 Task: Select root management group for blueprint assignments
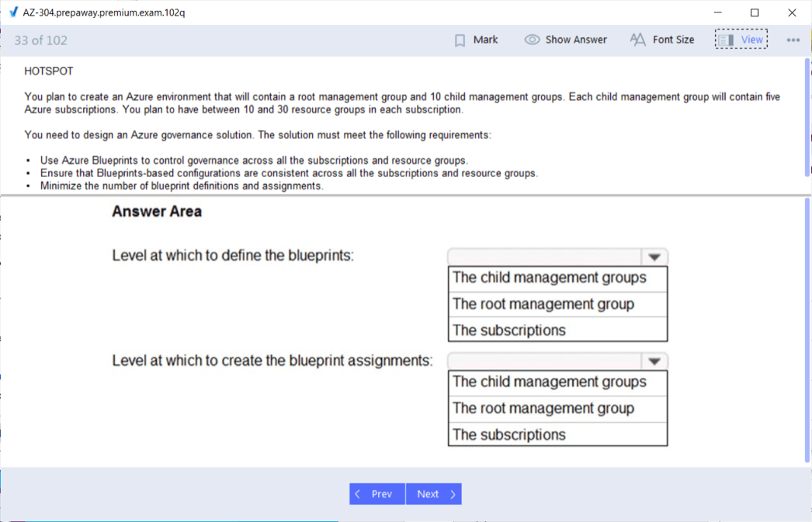point(557,409)
